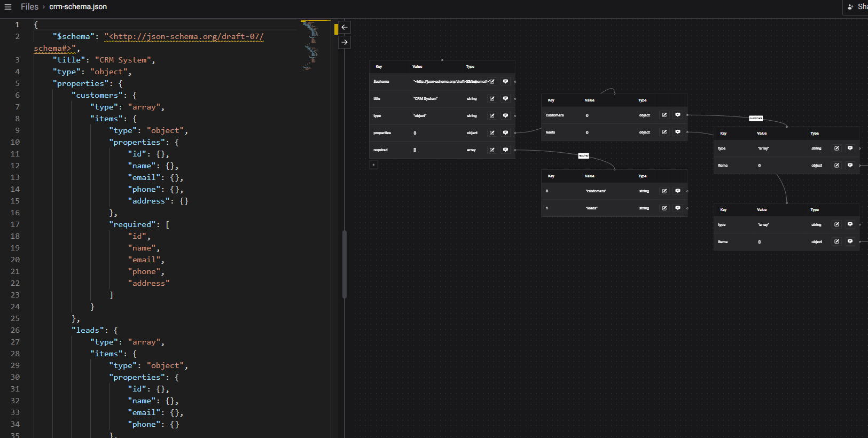Select the leads key cell
This screenshot has height=438, width=868.
point(551,132)
